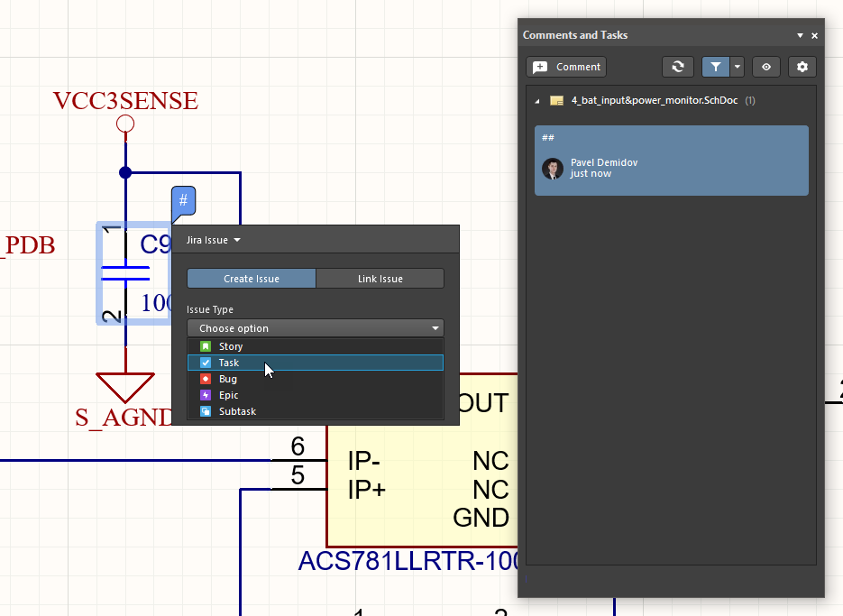The height and width of the screenshot is (616, 843).
Task: Click the _PDB net label
Action: click(27, 245)
